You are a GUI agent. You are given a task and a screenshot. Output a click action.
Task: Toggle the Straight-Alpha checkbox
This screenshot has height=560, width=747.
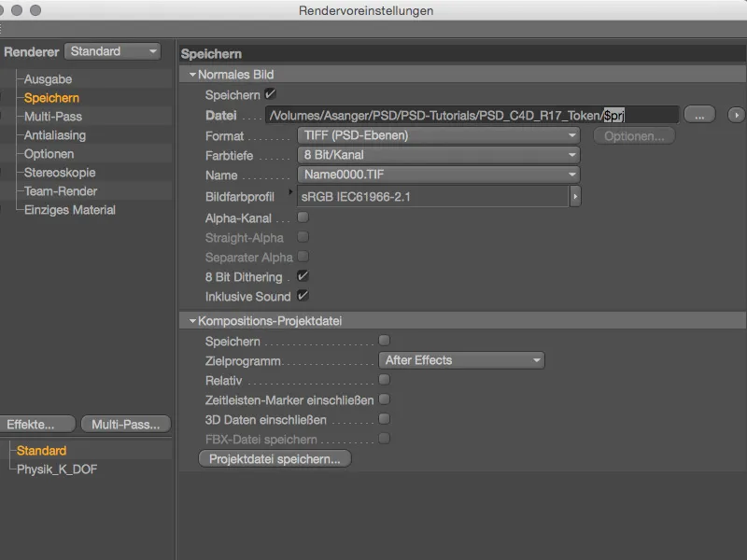coord(303,237)
